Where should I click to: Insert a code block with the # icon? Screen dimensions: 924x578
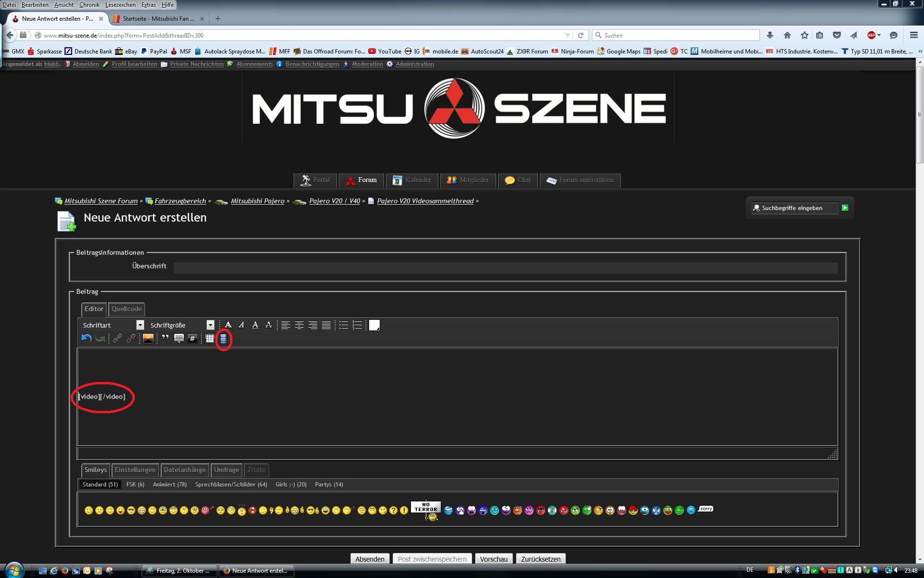(192, 339)
